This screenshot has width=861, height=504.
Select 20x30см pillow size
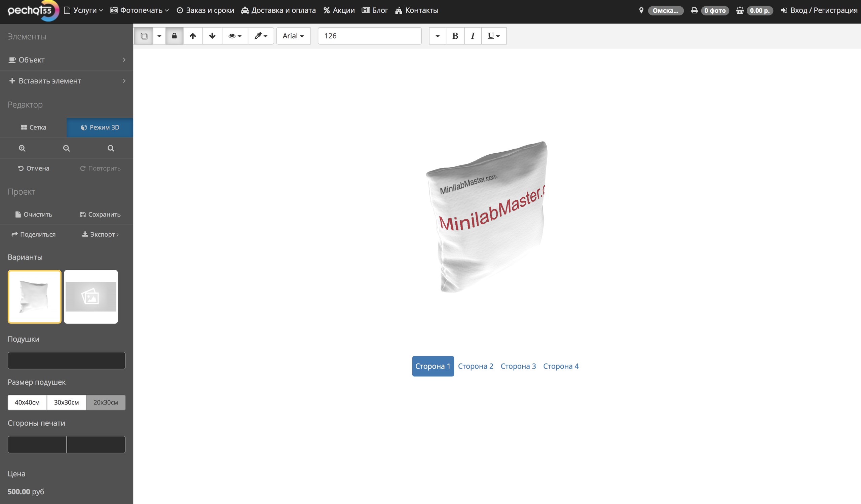point(106,402)
